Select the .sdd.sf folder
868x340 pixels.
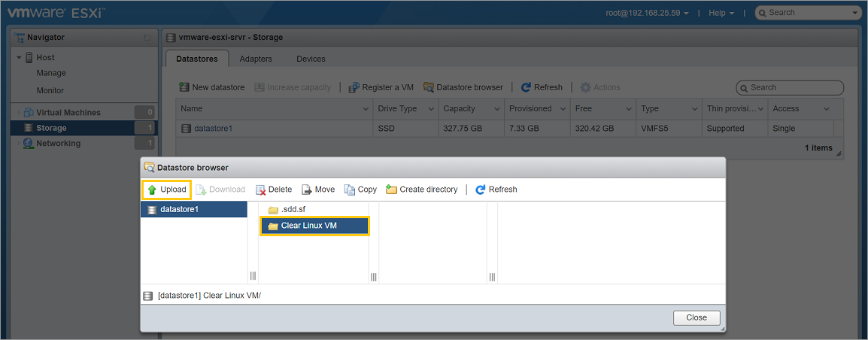(x=293, y=210)
